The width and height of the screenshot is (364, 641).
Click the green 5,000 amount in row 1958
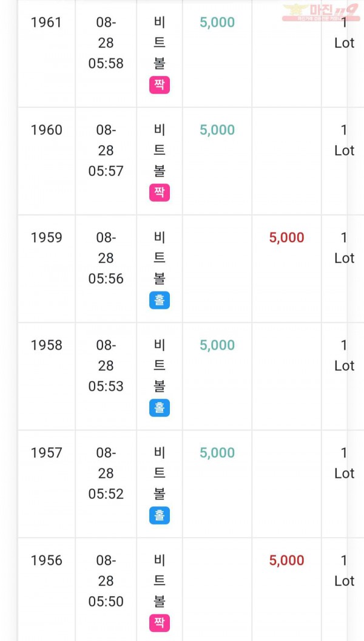217,345
